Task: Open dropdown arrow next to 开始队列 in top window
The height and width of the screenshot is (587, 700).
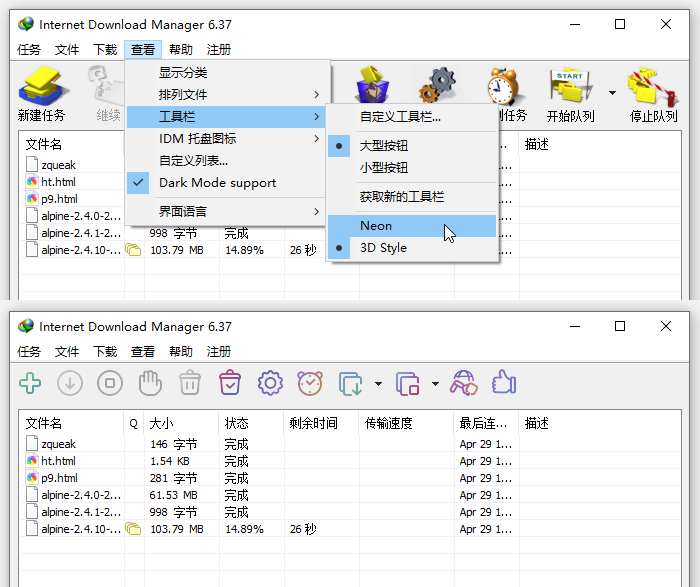Action: point(612,93)
